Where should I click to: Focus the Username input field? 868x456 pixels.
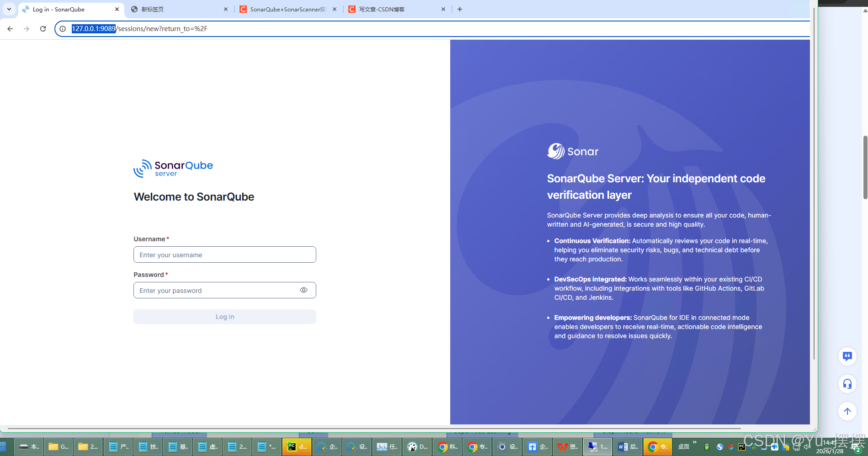pos(224,255)
